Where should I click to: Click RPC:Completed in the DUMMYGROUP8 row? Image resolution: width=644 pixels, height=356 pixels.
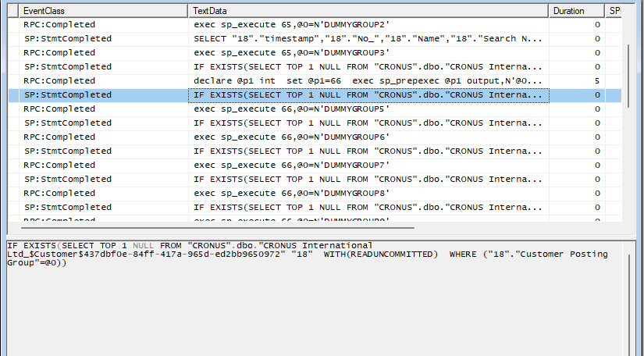(59, 193)
